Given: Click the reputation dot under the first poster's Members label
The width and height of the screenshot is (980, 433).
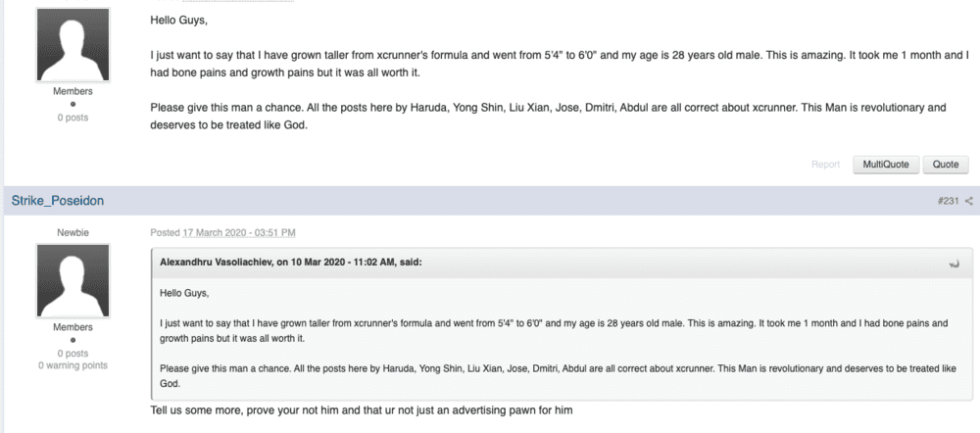Looking at the screenshot, I should 73,104.
